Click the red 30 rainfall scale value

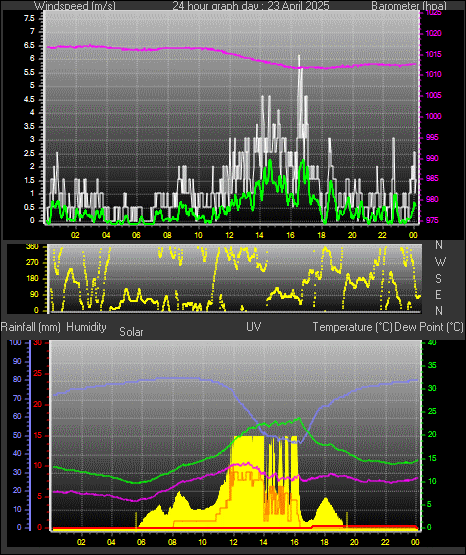(x=38, y=343)
